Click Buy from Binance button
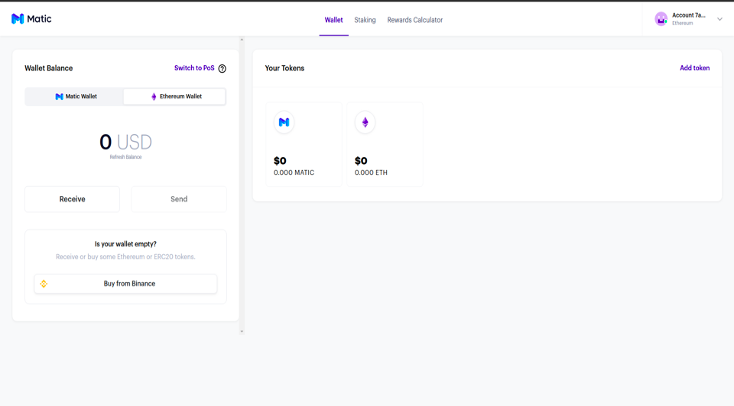 click(125, 284)
